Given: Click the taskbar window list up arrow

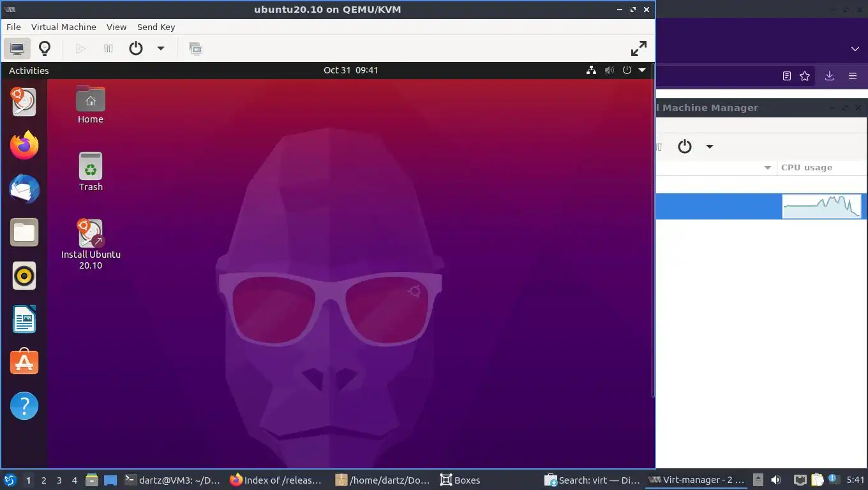Looking at the screenshot, I should [758, 480].
